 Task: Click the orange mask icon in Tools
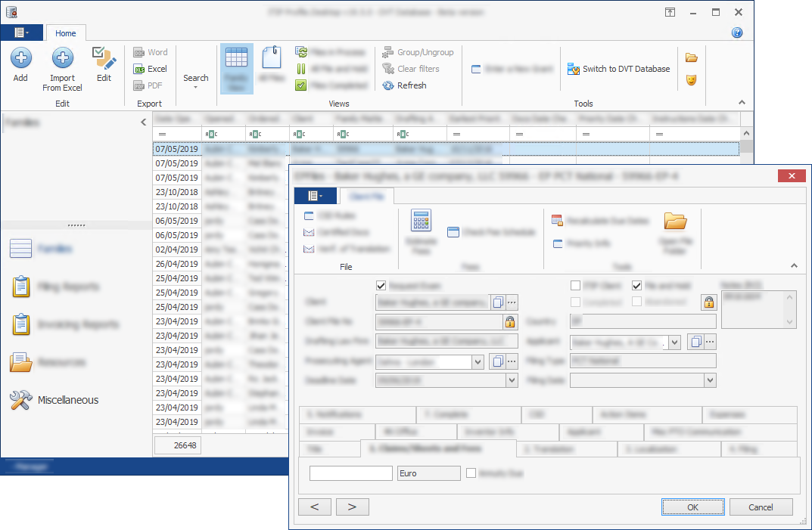(x=692, y=80)
